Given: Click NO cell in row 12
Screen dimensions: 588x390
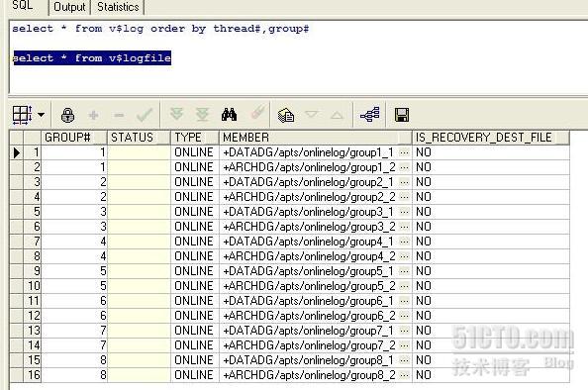Looking at the screenshot, I should 491,316.
